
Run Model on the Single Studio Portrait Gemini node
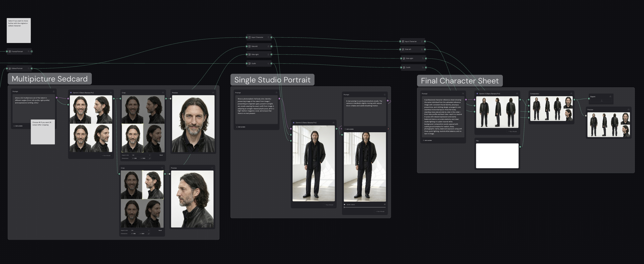tap(329, 205)
